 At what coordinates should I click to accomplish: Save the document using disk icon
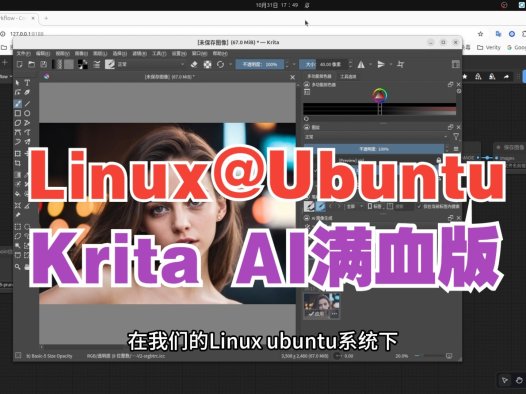point(44,64)
